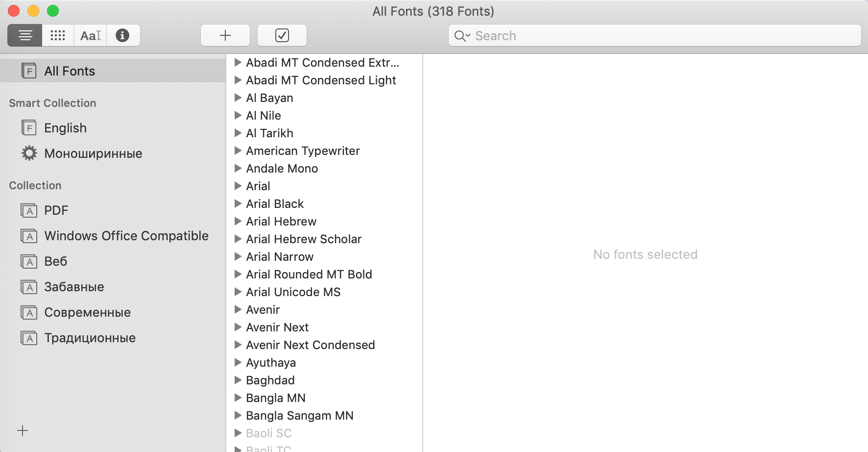Expand the Arial Black family

pyautogui.click(x=238, y=203)
